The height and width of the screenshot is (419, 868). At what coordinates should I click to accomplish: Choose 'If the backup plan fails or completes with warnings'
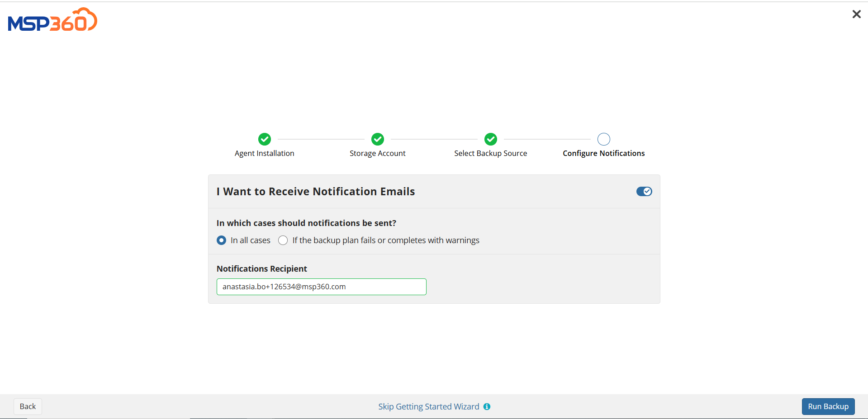(283, 240)
